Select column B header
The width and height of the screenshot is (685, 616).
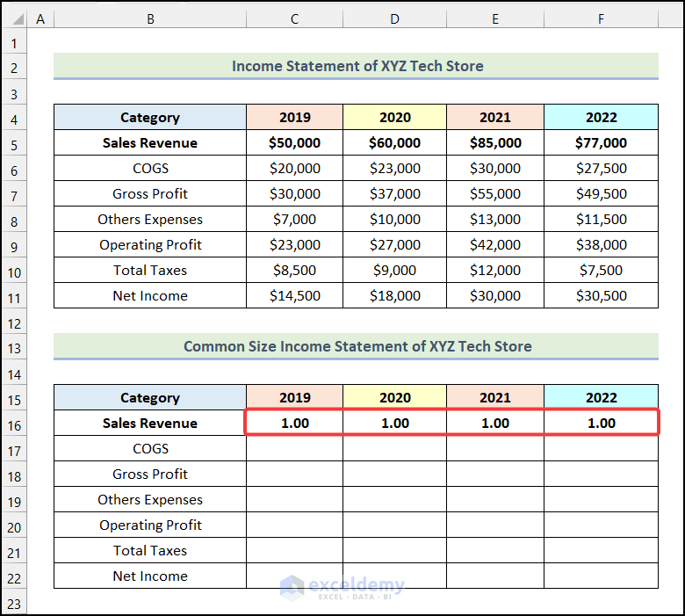tap(150, 18)
